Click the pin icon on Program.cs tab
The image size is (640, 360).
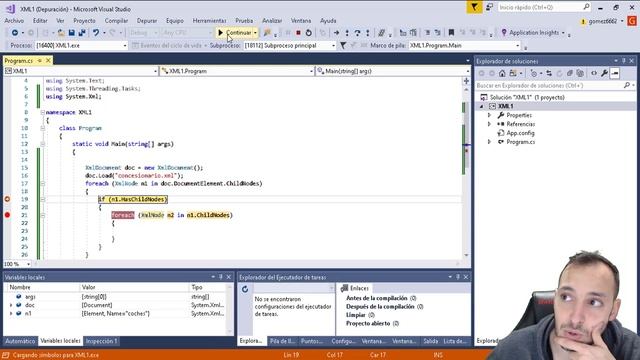pyautogui.click(x=40, y=60)
